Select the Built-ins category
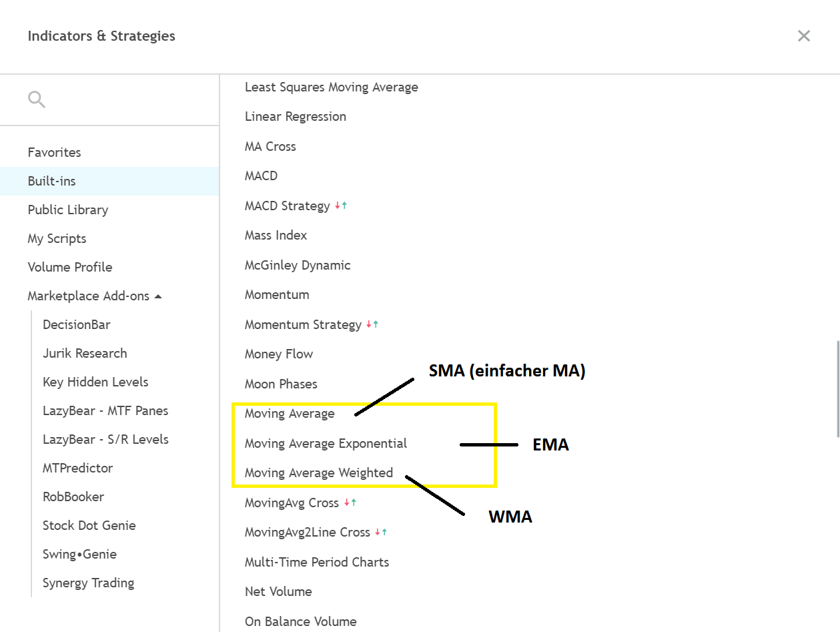Screen dimensions: 840x632 (51, 181)
